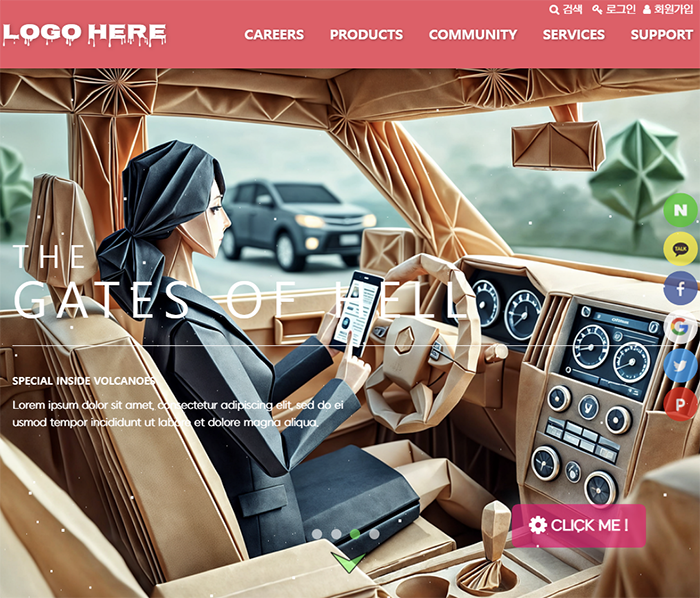Open the CAREERS menu
The height and width of the screenshot is (598, 700).
pyautogui.click(x=274, y=35)
